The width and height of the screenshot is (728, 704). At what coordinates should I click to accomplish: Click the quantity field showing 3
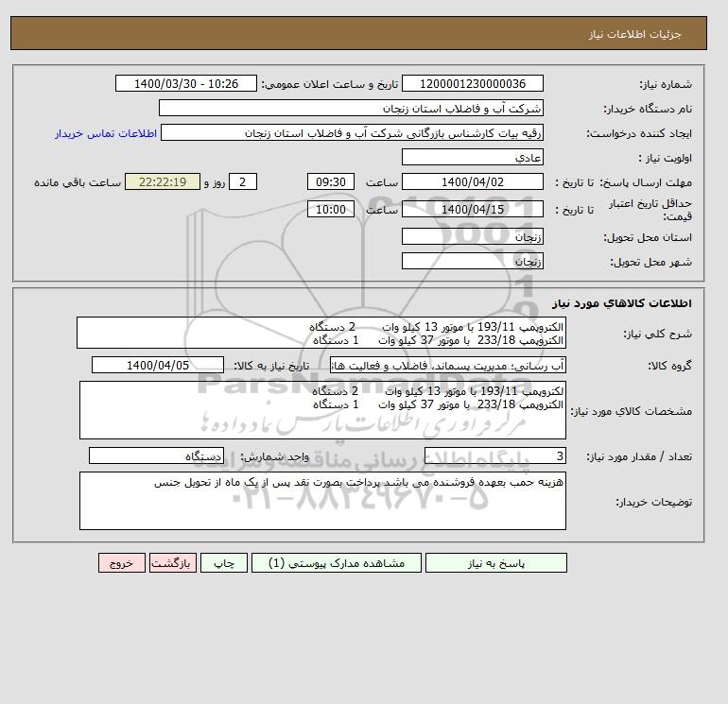click(494, 456)
